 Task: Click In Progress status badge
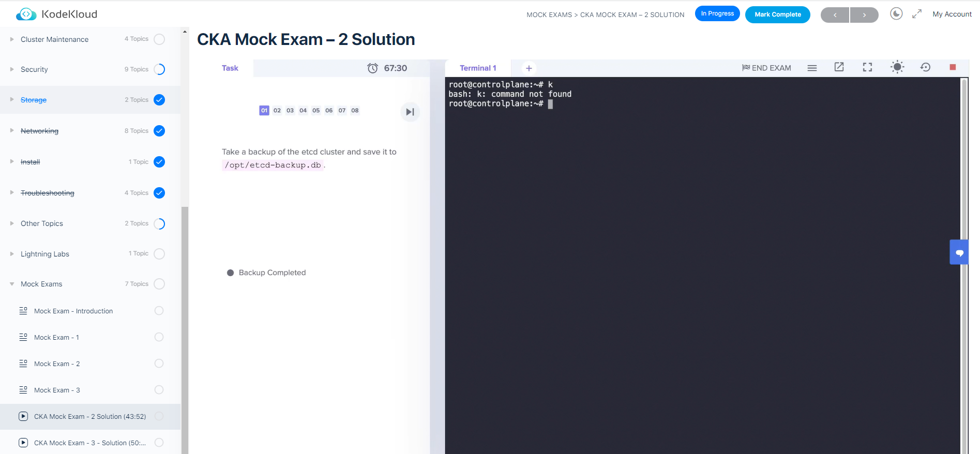pos(717,13)
